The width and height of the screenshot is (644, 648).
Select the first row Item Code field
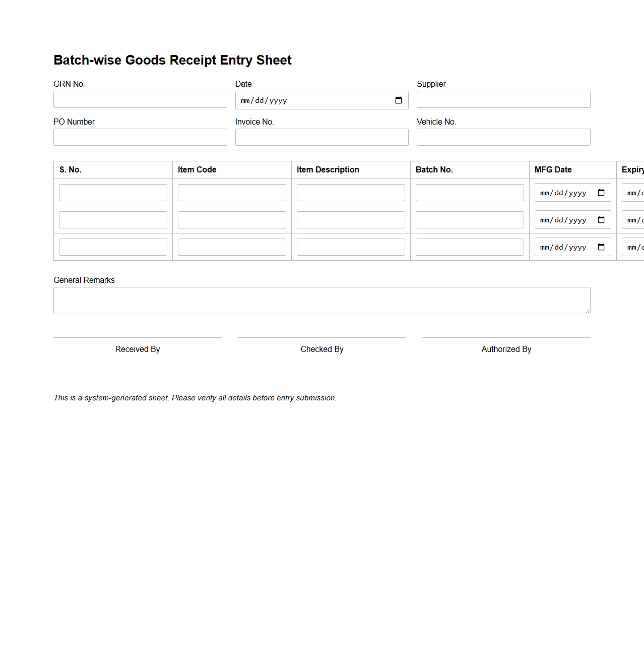pos(232,192)
